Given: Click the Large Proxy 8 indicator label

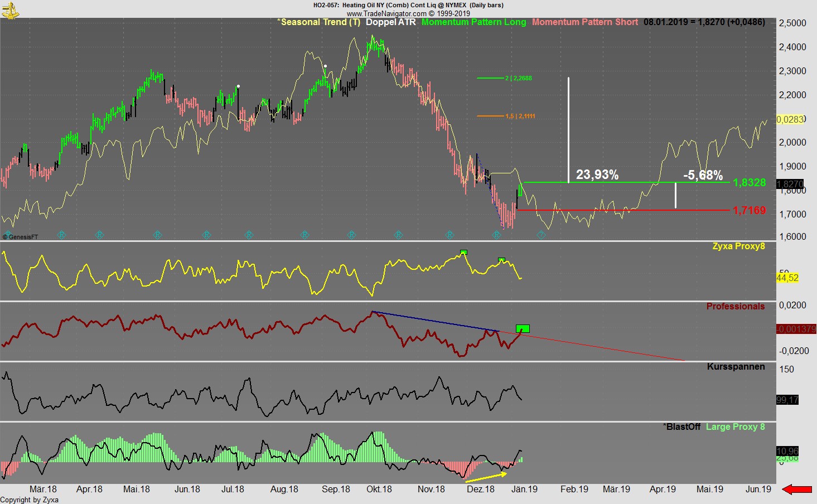Looking at the screenshot, I should 735,427.
